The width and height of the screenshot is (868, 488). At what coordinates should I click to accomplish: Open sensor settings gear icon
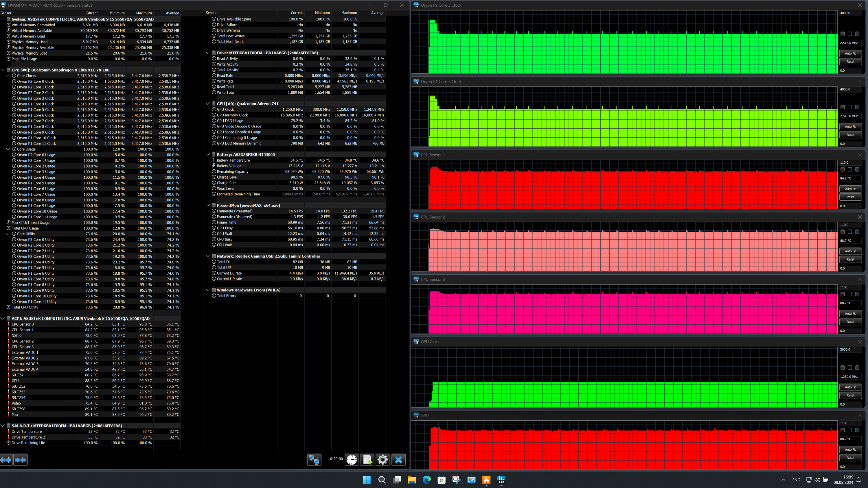pos(382,459)
